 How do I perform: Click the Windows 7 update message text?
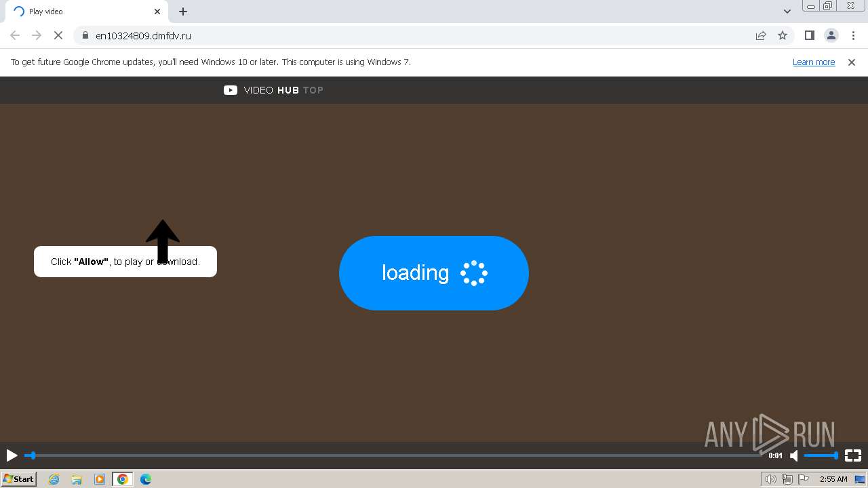point(211,62)
